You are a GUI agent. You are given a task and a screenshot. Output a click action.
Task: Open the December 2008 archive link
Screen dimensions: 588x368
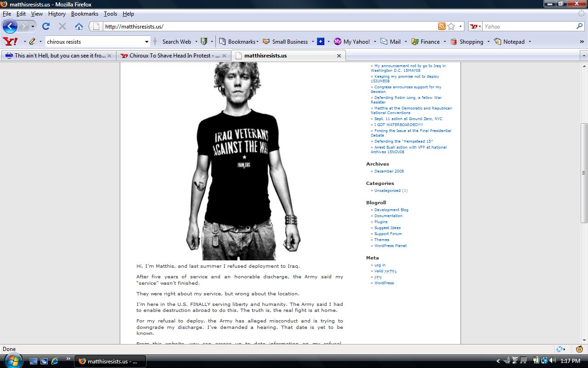point(389,171)
